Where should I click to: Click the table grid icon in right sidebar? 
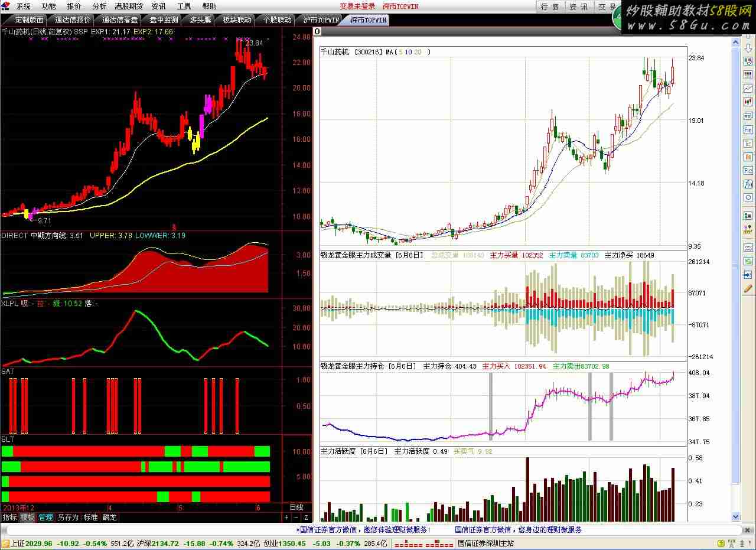(x=748, y=74)
